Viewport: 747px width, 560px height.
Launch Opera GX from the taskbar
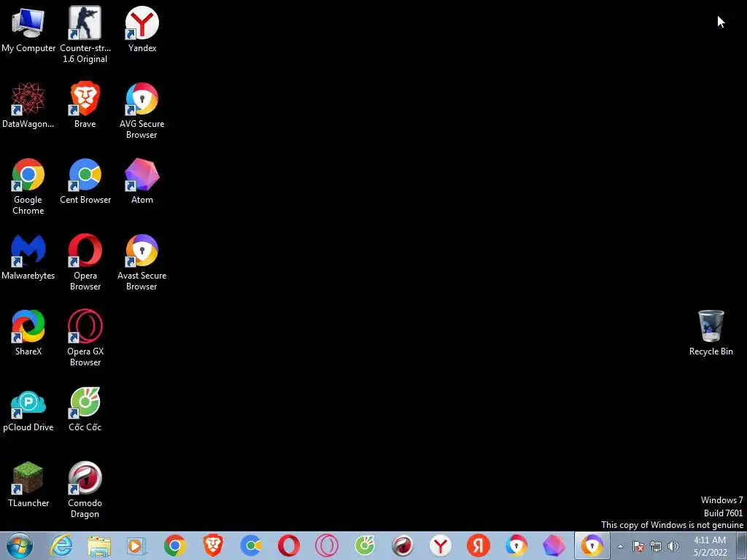(x=327, y=545)
